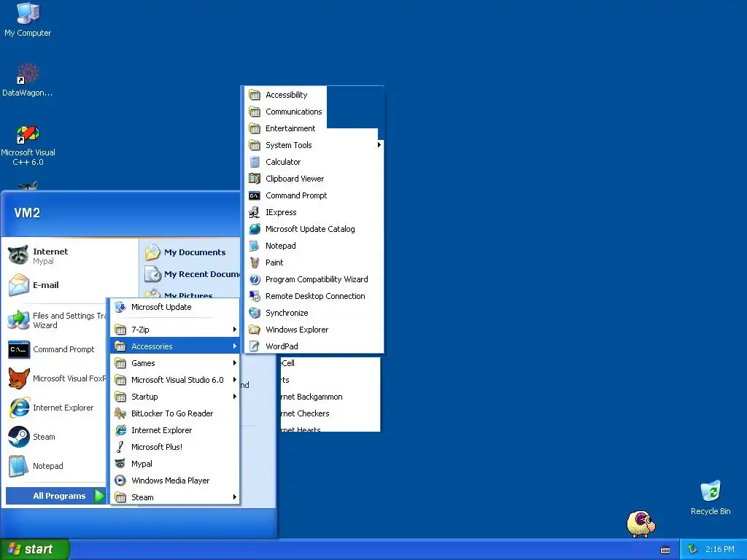The width and height of the screenshot is (747, 560).
Task: Select Internet Checkers in Games submenu
Action: tap(330, 413)
